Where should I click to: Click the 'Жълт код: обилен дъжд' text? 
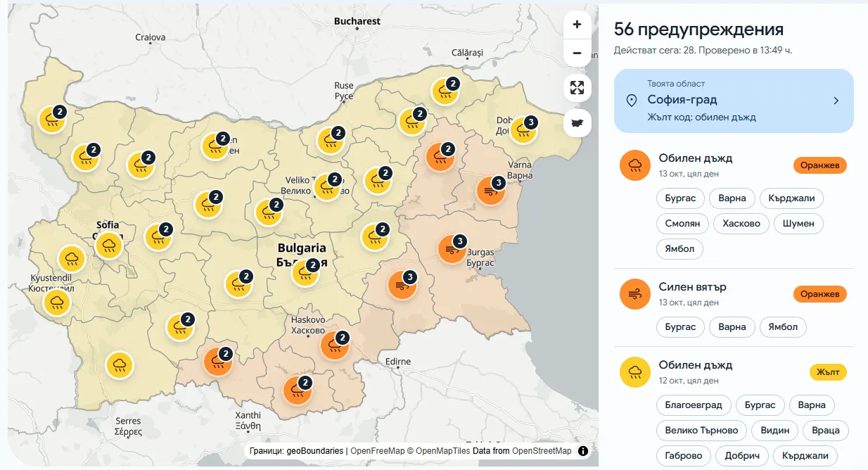702,117
